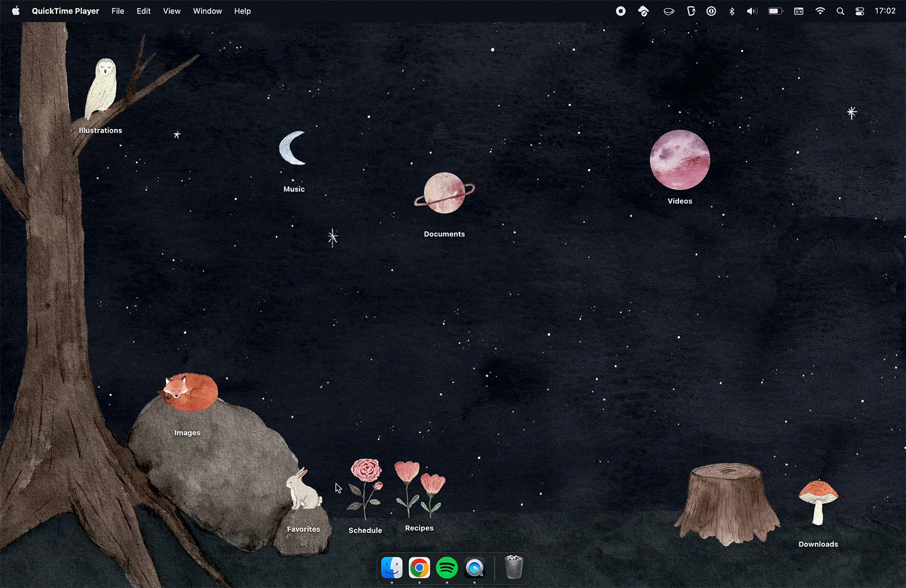Viewport: 906px width, 588px height.
Task: Open Finder from the Dock
Action: pos(392,568)
